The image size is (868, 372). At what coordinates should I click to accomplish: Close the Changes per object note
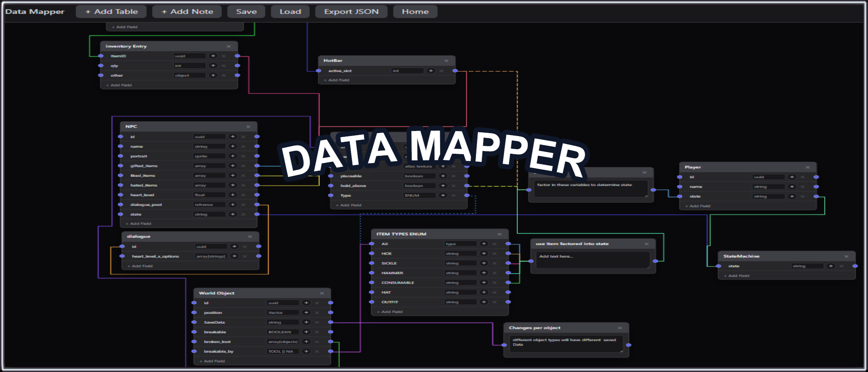click(620, 328)
